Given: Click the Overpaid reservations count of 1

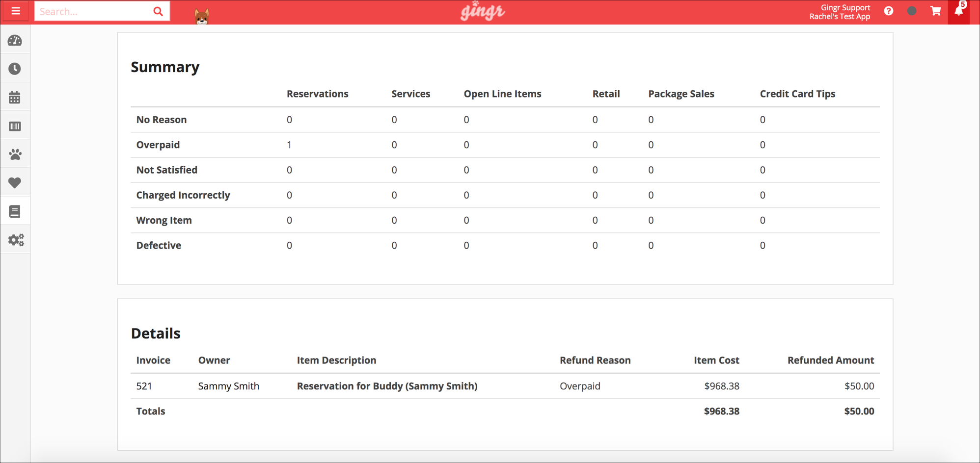Looking at the screenshot, I should point(289,145).
